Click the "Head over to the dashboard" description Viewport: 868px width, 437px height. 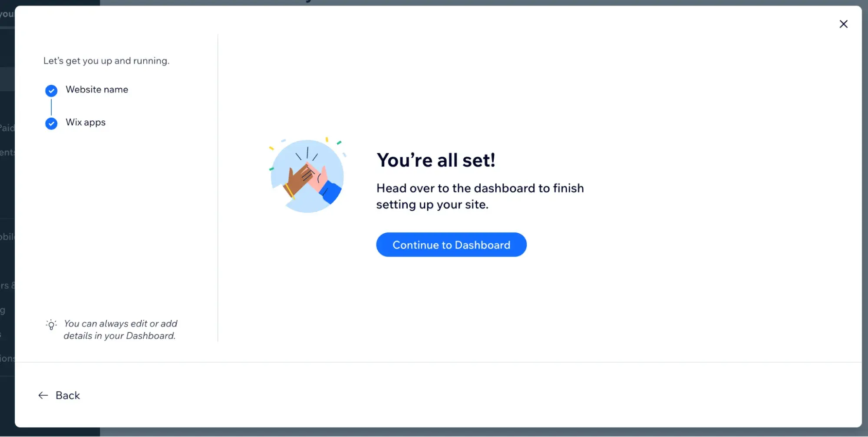(480, 196)
